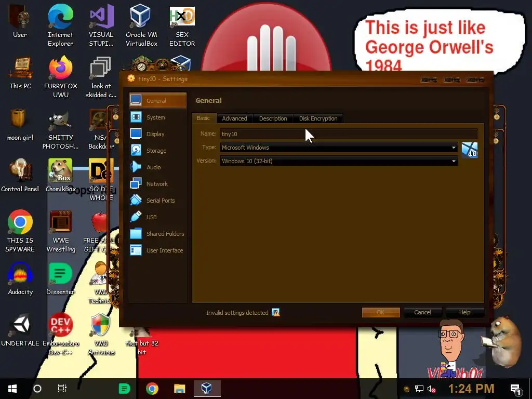This screenshot has width=532, height=399.
Task: Select the System category in sidebar
Action: [x=158, y=117]
